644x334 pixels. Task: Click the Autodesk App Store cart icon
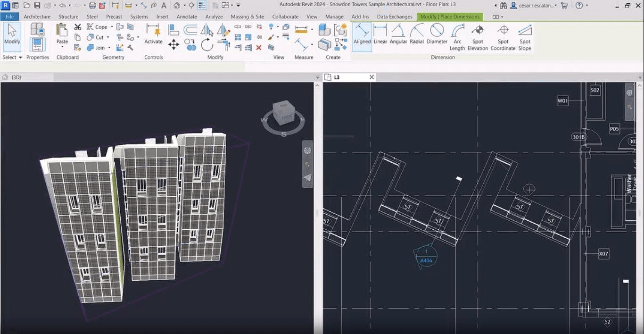click(564, 5)
